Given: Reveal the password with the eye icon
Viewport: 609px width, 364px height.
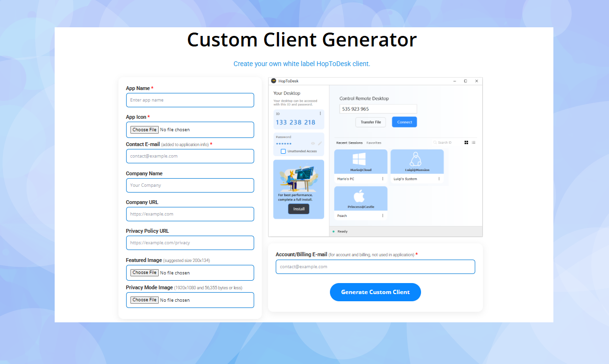Looking at the screenshot, I should 313,143.
